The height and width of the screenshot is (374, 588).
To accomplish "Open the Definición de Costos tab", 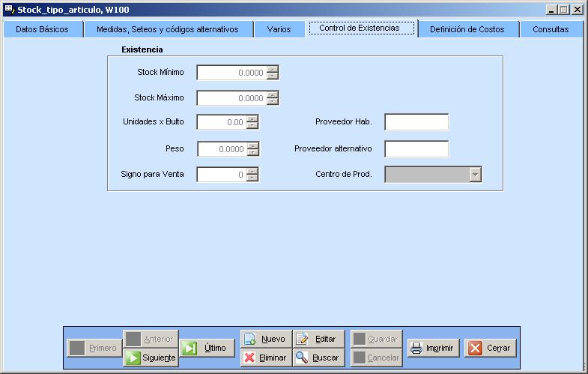I will coord(467,29).
